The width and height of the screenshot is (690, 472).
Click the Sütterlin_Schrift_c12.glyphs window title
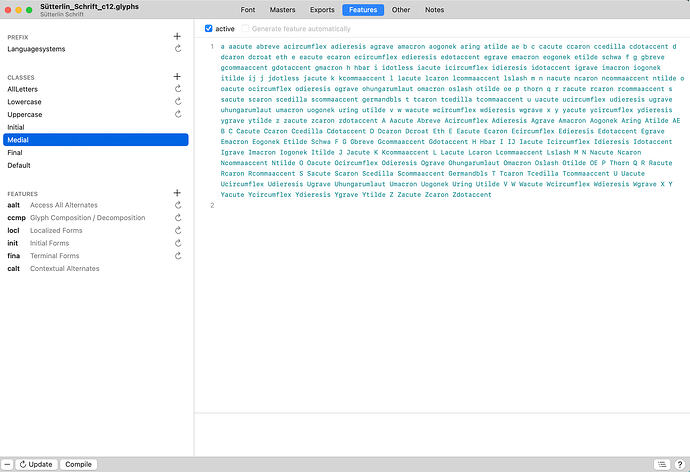click(x=89, y=7)
